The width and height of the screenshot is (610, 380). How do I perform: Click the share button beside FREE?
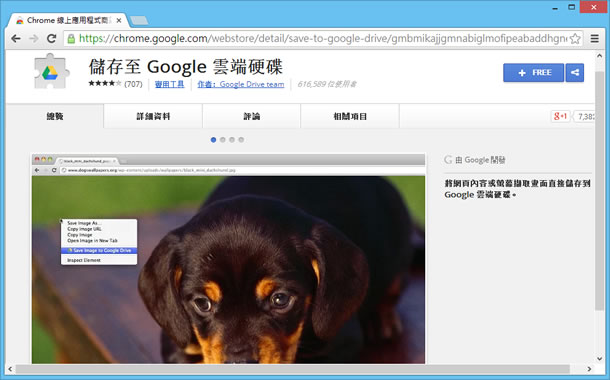[575, 72]
